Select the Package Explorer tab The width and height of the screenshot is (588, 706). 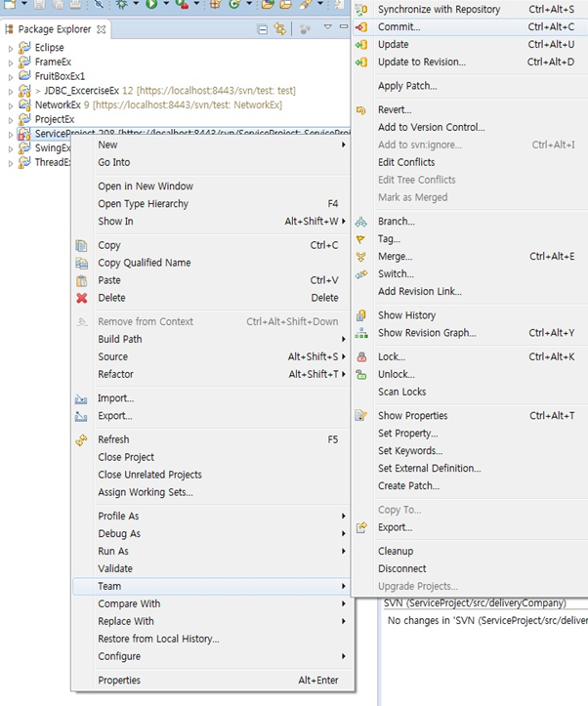(55, 29)
